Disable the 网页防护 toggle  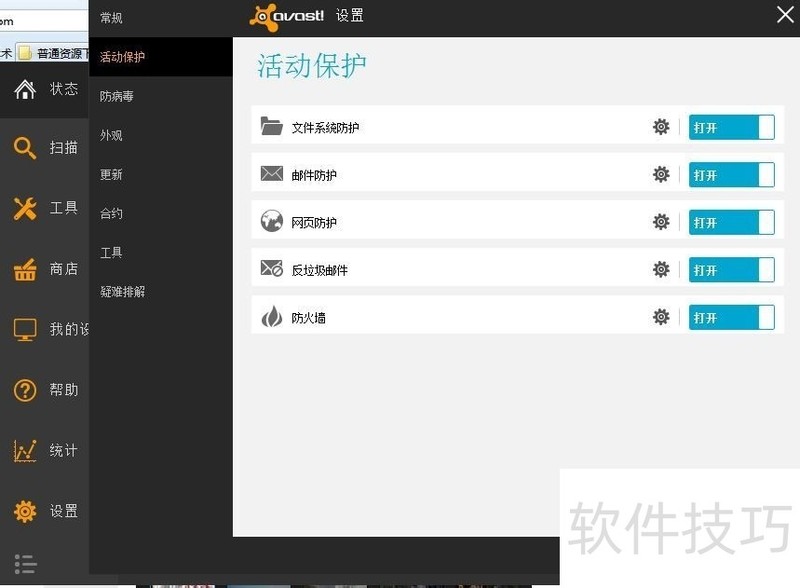(731, 222)
